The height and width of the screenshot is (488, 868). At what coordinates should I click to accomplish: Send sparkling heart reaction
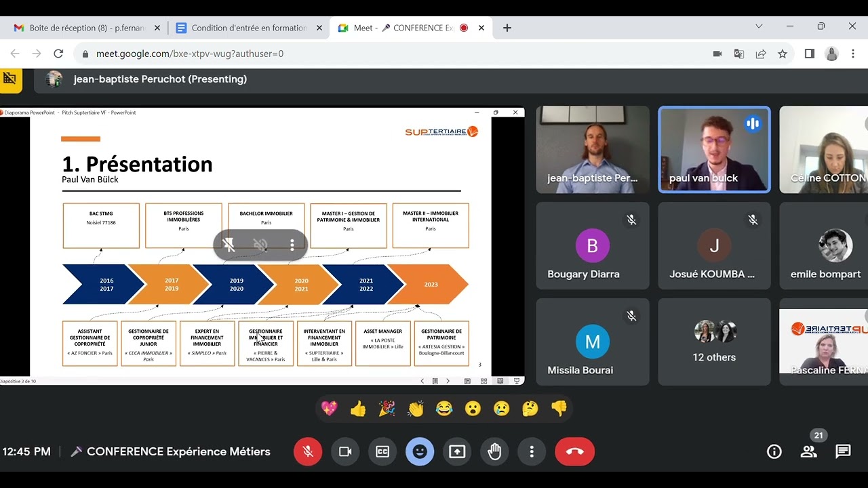click(x=330, y=409)
